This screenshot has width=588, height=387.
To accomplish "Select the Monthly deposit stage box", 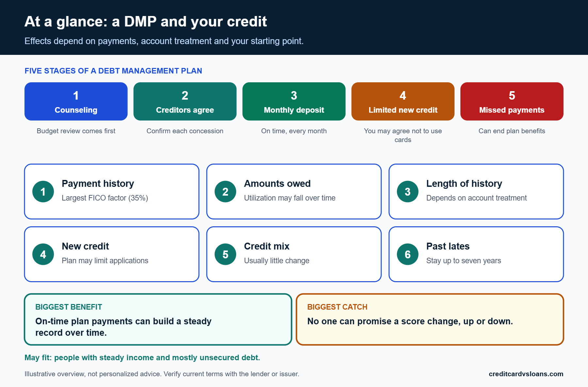I will 294,101.
